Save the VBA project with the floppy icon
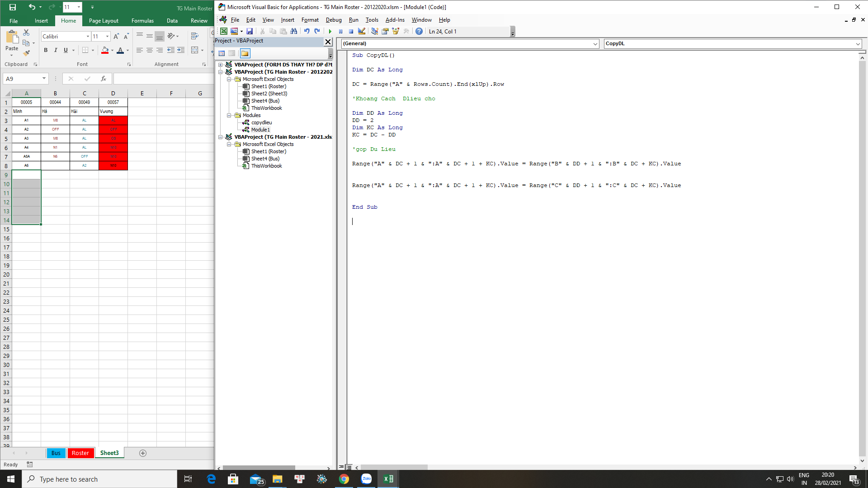The height and width of the screenshot is (488, 868). pos(250,31)
